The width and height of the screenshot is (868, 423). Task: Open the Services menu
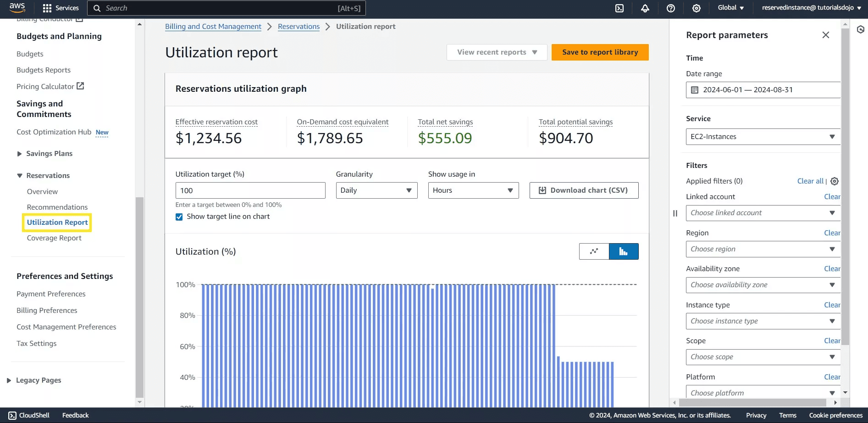[61, 8]
